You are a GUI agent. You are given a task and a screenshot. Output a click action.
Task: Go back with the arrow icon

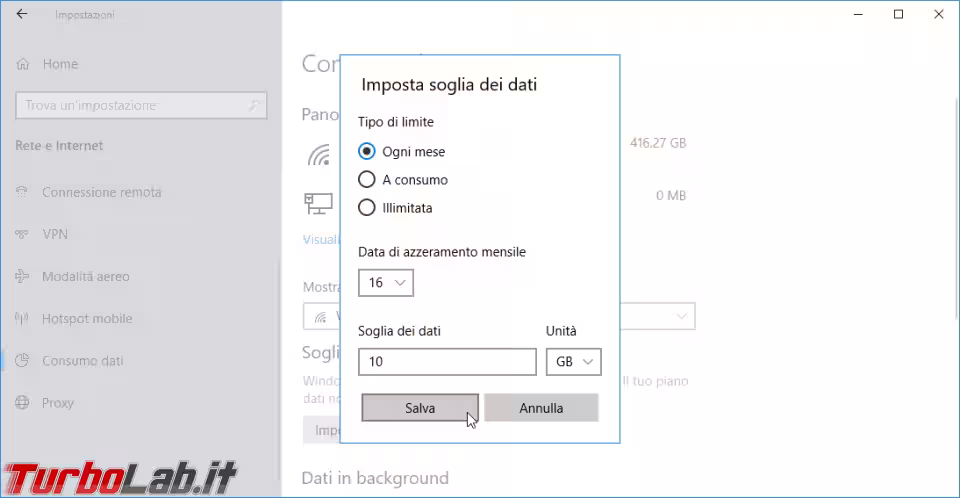pos(22,14)
